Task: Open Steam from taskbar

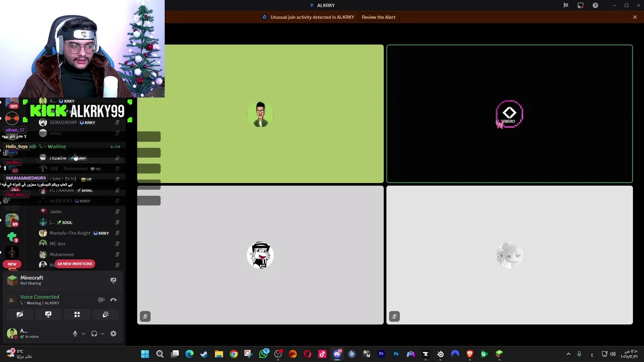Action: 204,354
